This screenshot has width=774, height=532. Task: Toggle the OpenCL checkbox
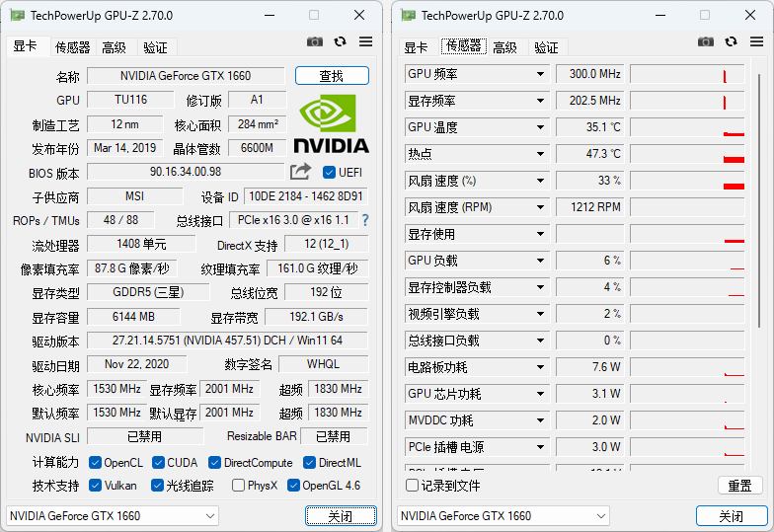pyautogui.click(x=95, y=462)
